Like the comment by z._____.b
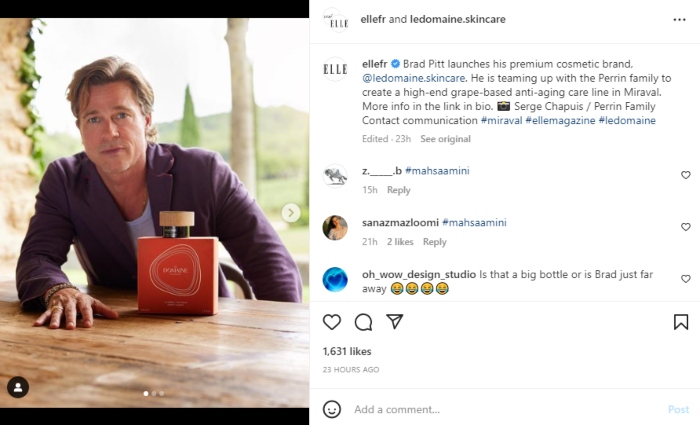Screen dimensions: 700x425 (x=685, y=175)
